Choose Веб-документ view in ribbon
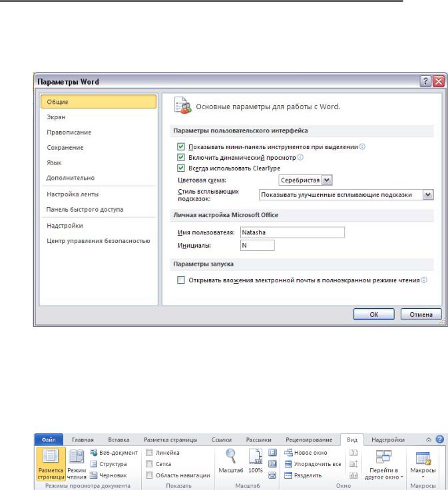 click(x=114, y=453)
